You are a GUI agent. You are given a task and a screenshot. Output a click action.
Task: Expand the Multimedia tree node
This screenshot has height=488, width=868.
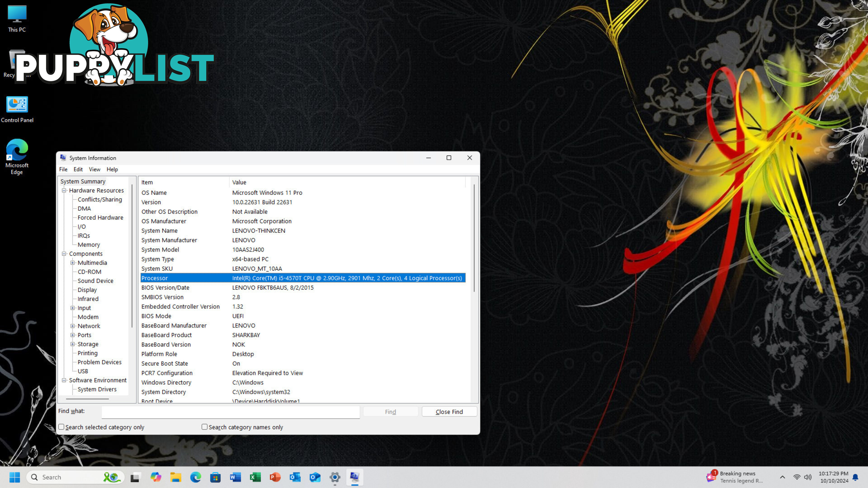pyautogui.click(x=72, y=263)
